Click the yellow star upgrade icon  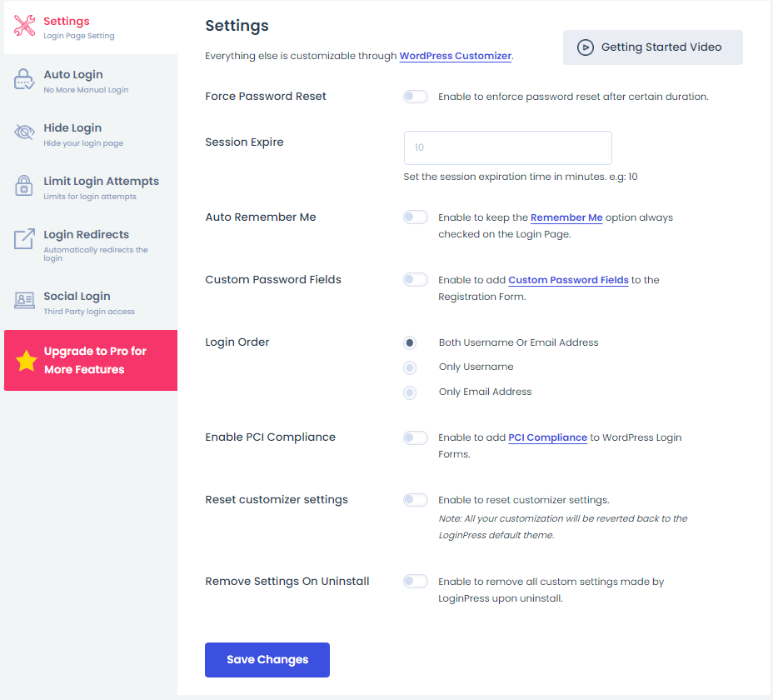point(26,361)
